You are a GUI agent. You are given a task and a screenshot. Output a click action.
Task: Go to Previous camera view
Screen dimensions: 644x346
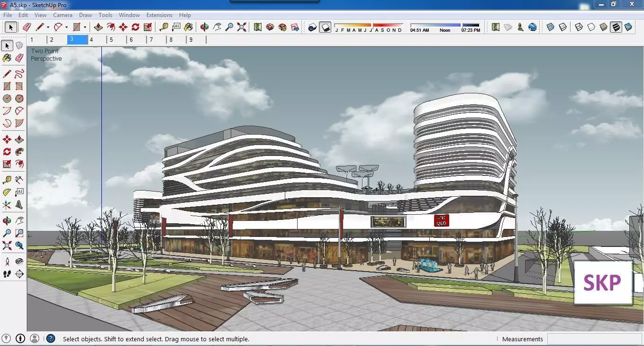[x=19, y=246]
